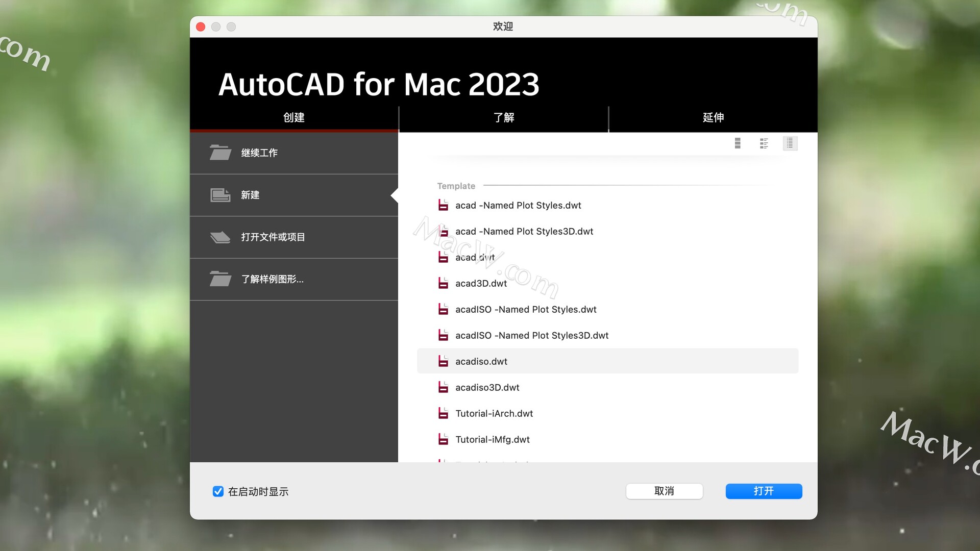
Task: Select 新建 in the sidebar
Action: (294, 195)
